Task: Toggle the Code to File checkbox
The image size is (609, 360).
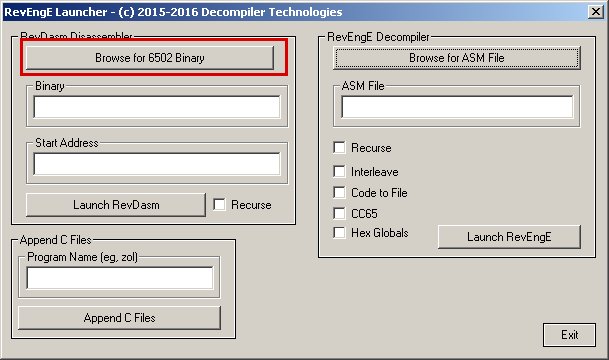Action: pyautogui.click(x=339, y=192)
